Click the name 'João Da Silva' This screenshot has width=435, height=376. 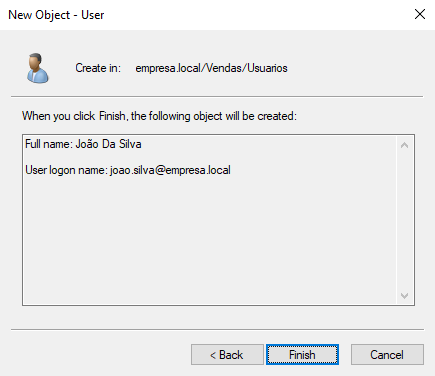point(108,144)
